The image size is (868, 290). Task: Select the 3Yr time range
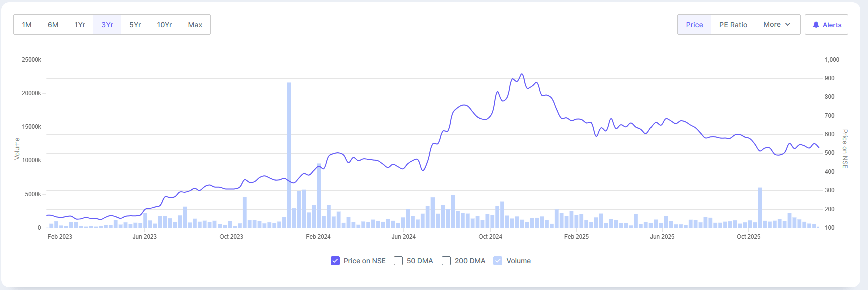click(x=107, y=25)
